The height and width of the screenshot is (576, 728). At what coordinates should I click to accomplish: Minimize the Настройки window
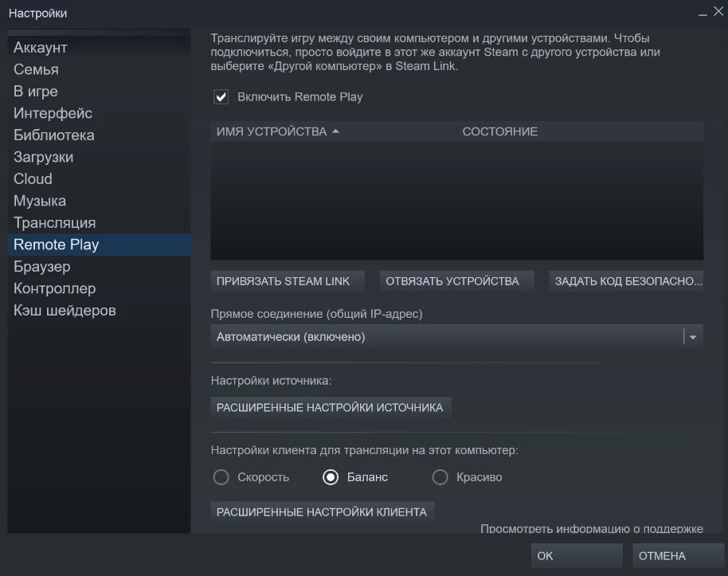[703, 14]
